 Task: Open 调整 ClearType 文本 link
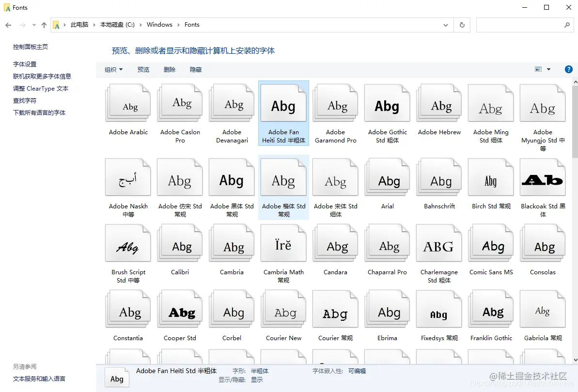point(41,89)
